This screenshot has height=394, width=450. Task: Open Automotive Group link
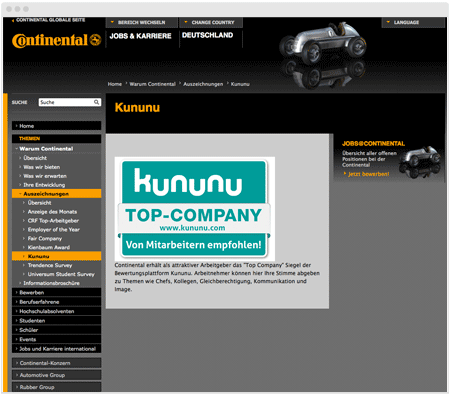(x=56, y=375)
